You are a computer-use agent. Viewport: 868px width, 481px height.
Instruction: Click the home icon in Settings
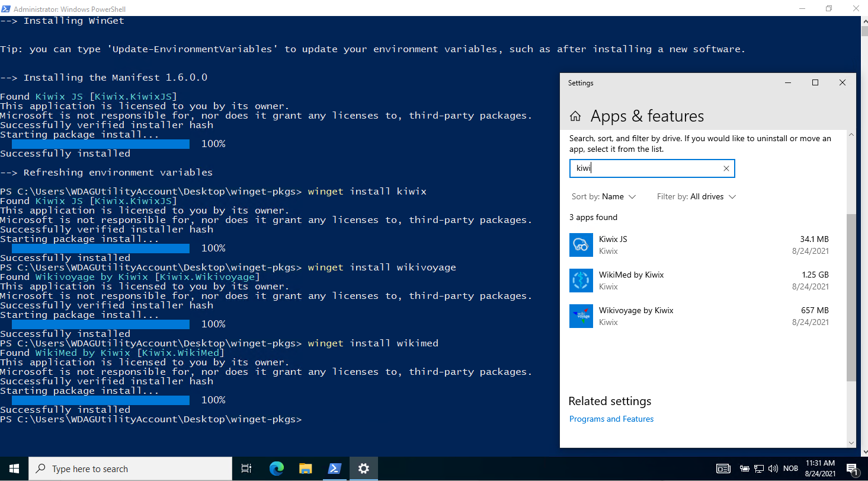[575, 116]
